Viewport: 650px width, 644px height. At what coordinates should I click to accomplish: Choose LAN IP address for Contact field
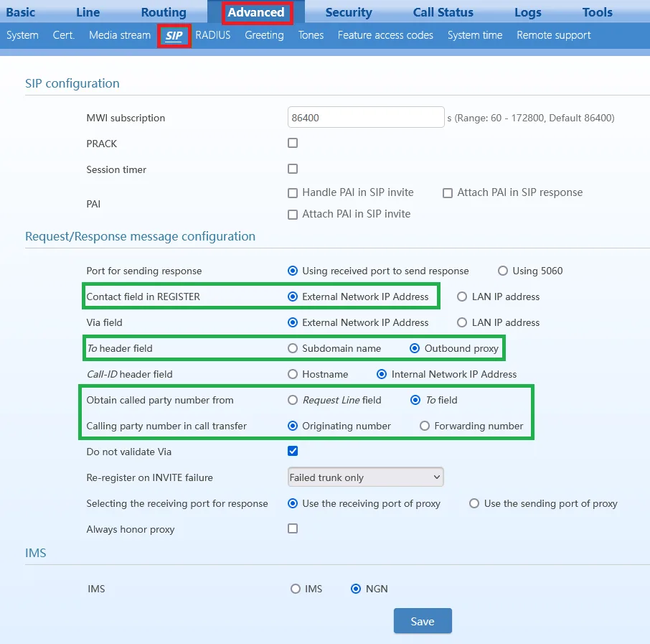click(462, 297)
